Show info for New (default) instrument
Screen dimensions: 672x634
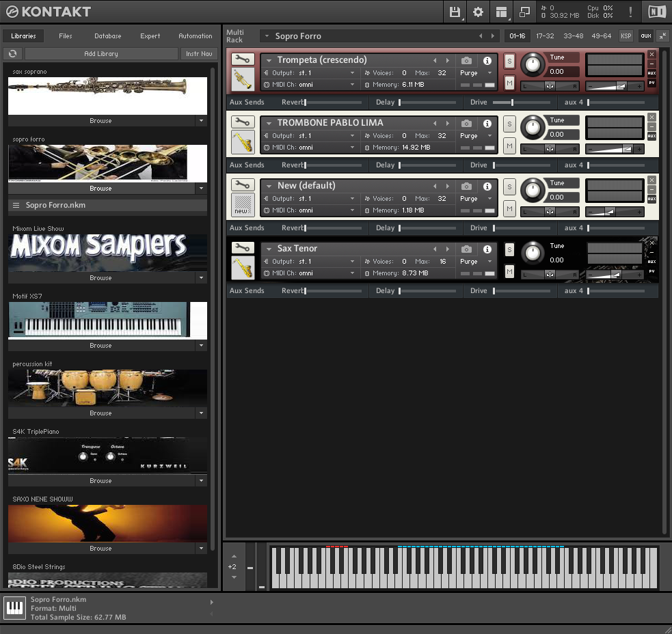[487, 187]
